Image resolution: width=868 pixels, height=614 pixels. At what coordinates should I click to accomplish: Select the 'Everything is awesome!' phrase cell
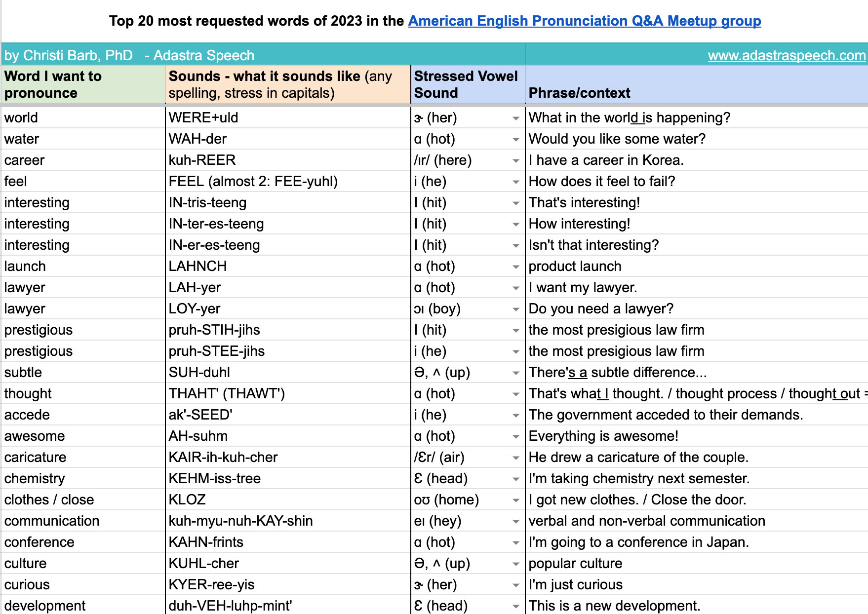point(696,436)
